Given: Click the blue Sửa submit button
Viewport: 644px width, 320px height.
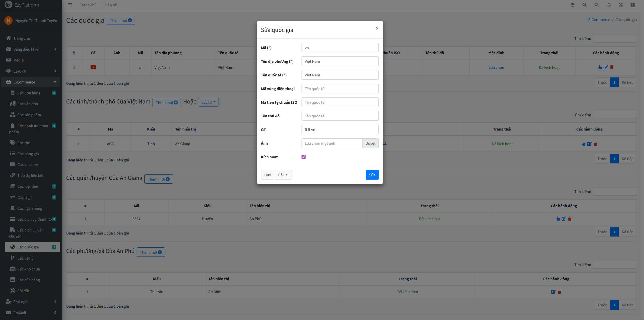Looking at the screenshot, I should point(372,175).
